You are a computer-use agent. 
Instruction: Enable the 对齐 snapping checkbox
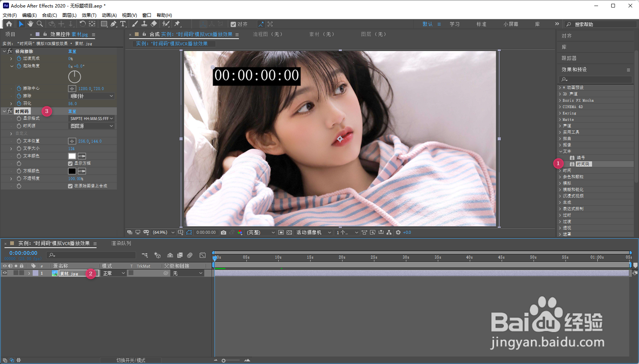(234, 24)
